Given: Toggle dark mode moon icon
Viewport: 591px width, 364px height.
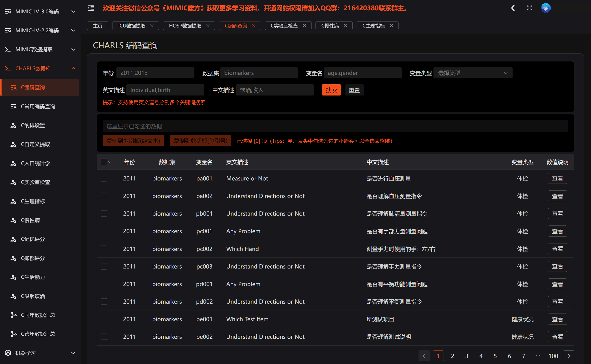Looking at the screenshot, I should pyautogui.click(x=513, y=8).
